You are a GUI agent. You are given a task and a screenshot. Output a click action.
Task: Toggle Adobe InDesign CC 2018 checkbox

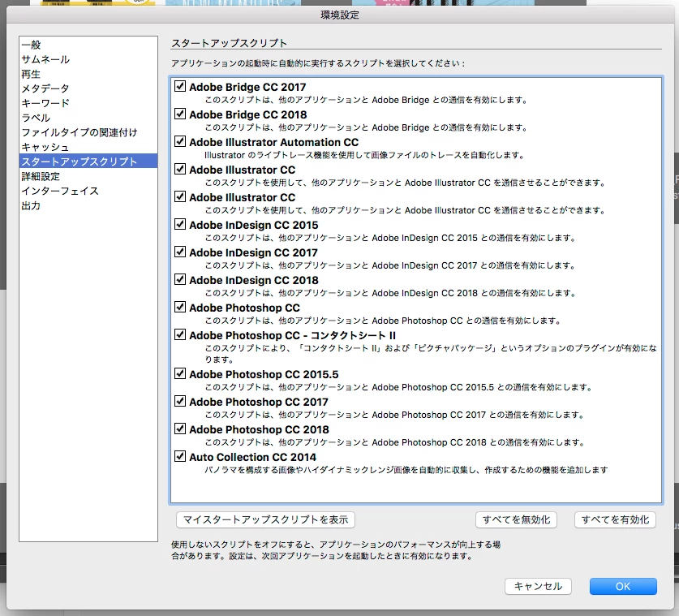pos(180,280)
